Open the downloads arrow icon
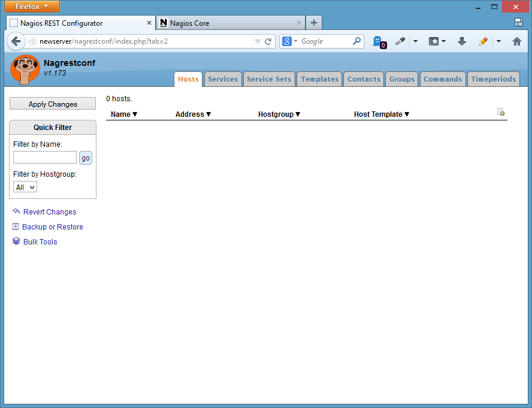 (461, 41)
